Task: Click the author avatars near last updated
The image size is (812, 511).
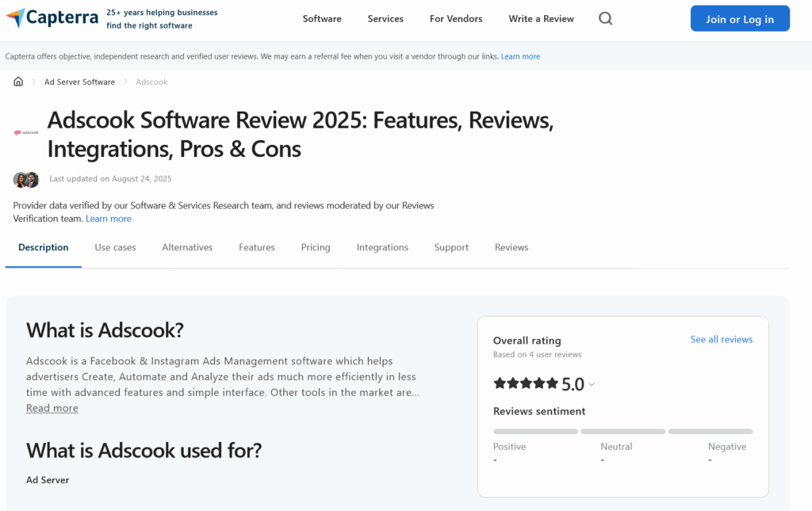Action: (26, 180)
